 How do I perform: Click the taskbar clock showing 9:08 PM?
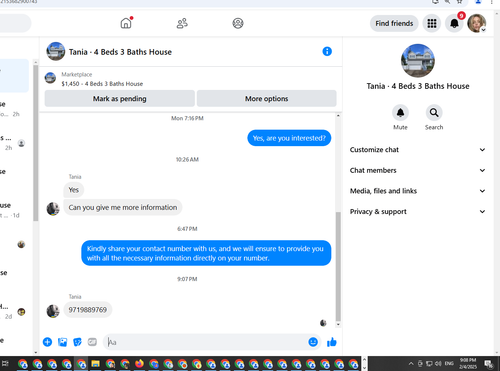[468, 363]
